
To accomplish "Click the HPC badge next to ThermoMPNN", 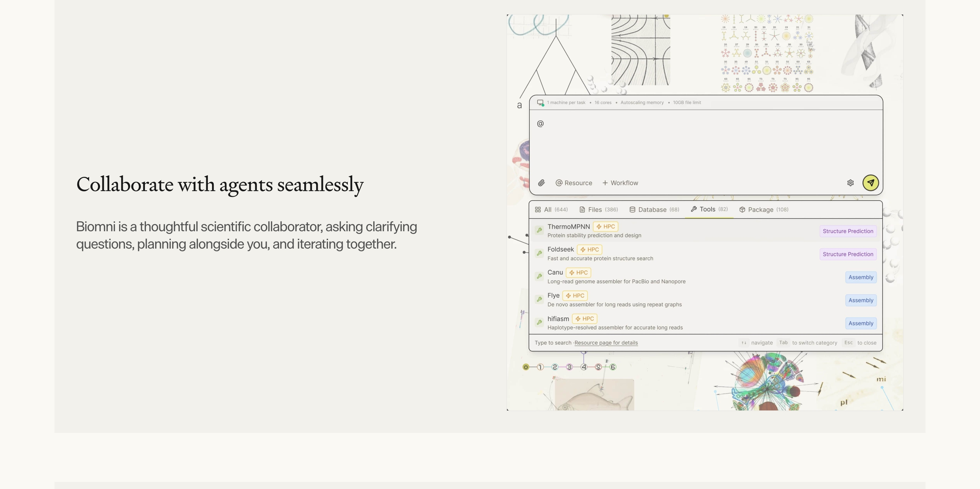I will point(605,226).
